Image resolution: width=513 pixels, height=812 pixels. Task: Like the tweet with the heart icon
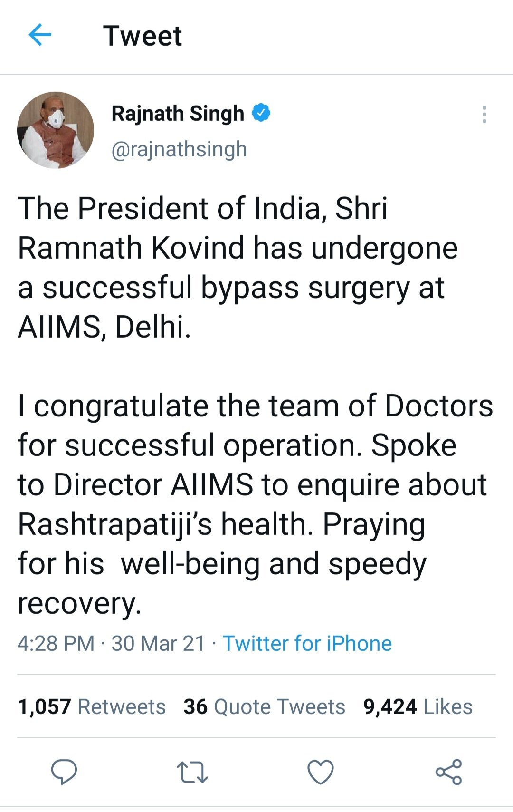point(321,772)
